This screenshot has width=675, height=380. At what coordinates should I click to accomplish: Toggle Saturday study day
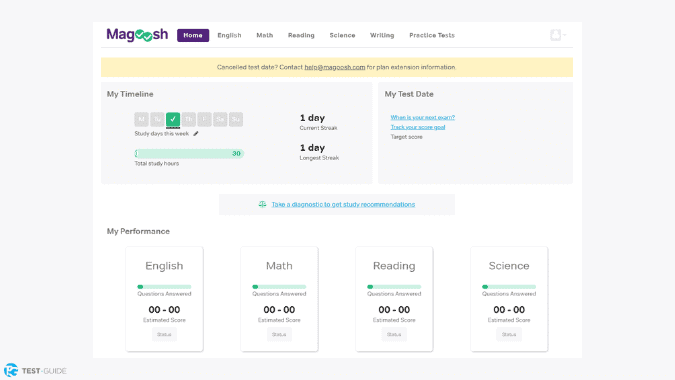point(220,119)
